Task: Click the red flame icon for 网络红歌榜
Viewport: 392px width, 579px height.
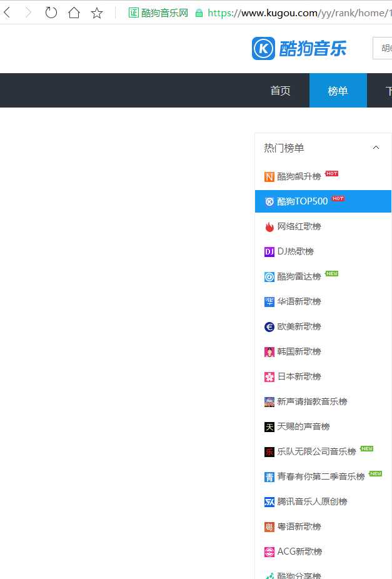Action: point(269,227)
